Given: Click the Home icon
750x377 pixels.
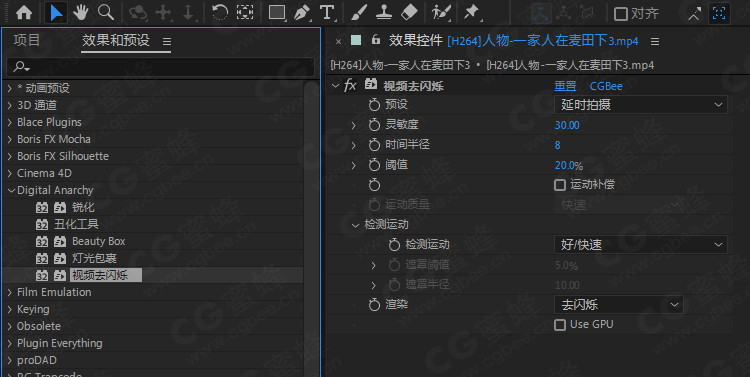Looking at the screenshot, I should pyautogui.click(x=24, y=12).
